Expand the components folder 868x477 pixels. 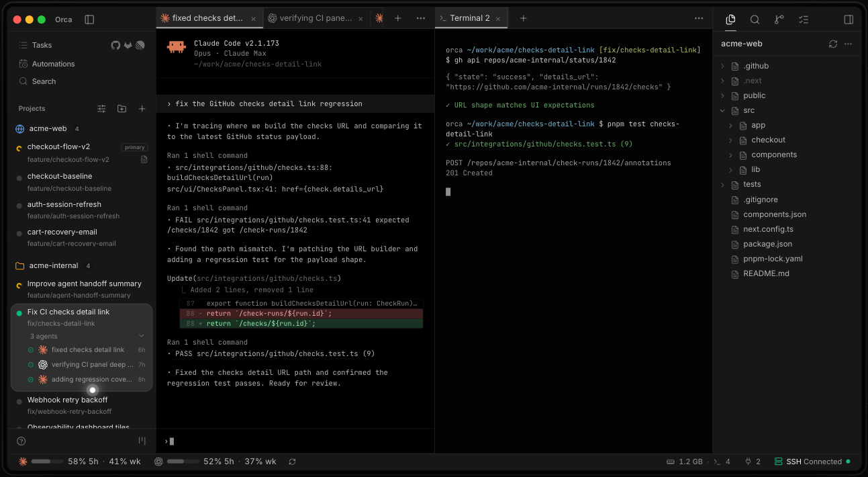coord(730,155)
